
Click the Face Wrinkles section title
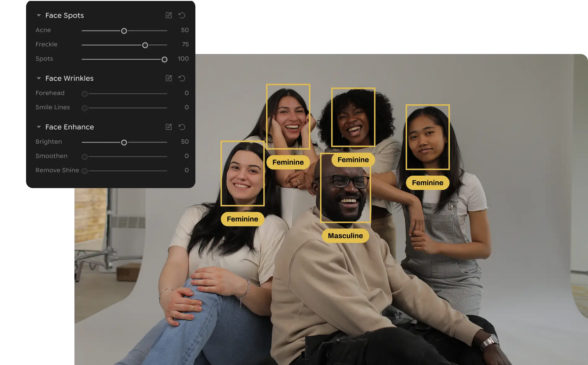point(69,79)
